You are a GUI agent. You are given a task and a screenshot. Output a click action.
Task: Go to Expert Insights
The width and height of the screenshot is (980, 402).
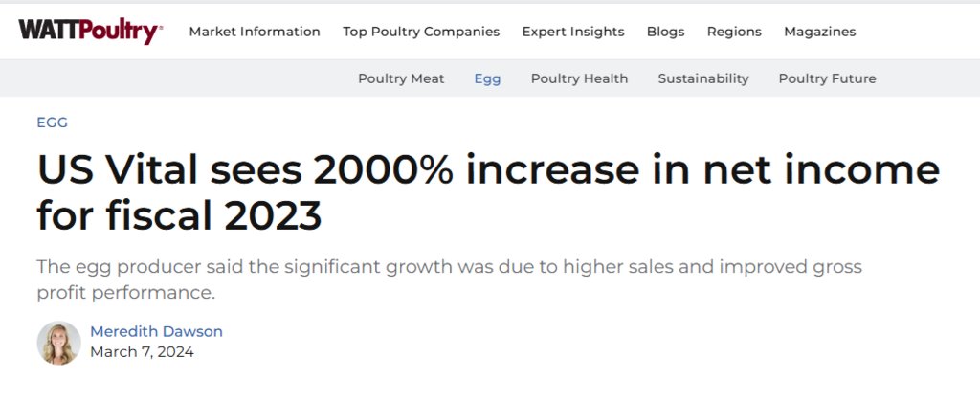click(573, 32)
